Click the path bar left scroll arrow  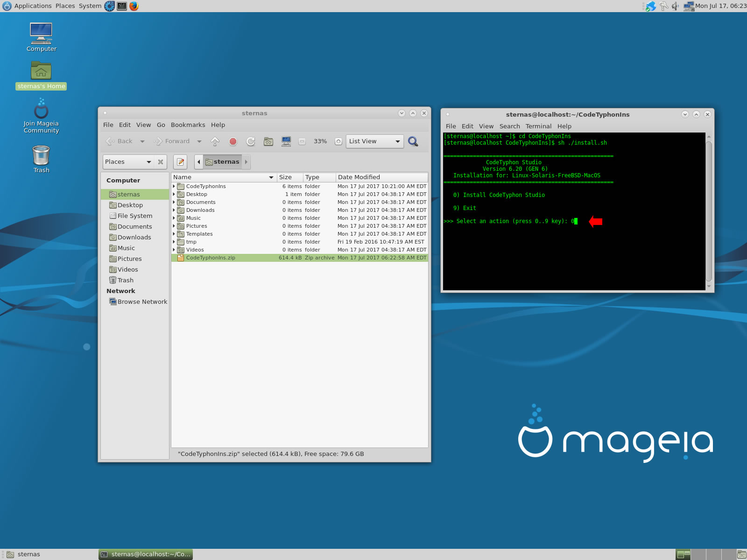199,162
